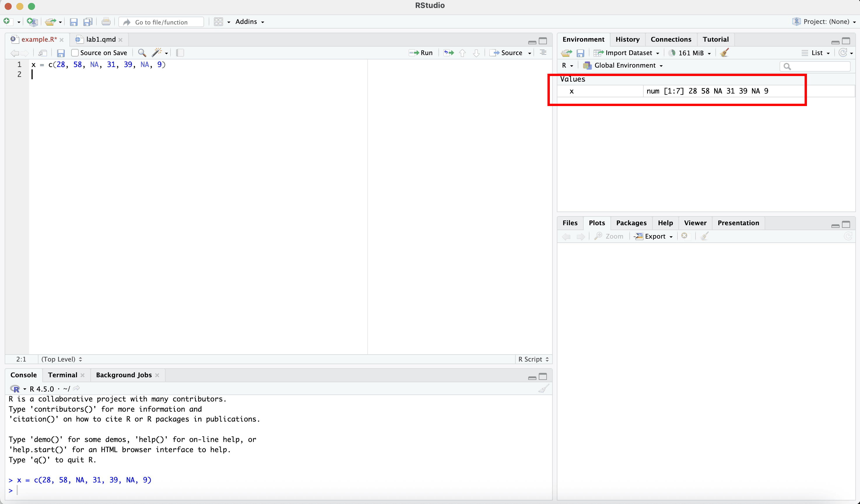Open the Addins dropdown menu
The width and height of the screenshot is (860, 504).
pyautogui.click(x=250, y=22)
